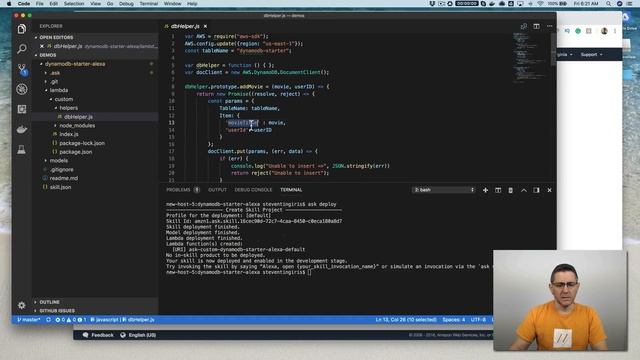
Task: Open the Support dropdown in browser window
Action: (x=591, y=54)
